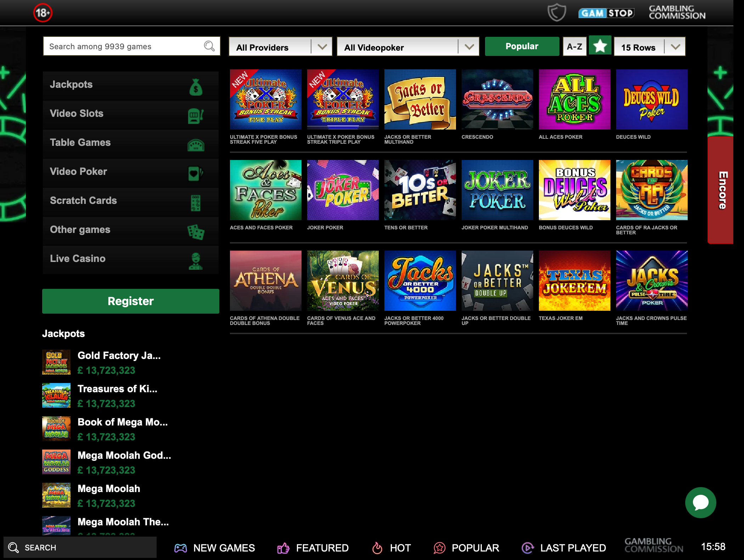The height and width of the screenshot is (560, 744).
Task: Open the red Encore side tab
Action: 721,190
